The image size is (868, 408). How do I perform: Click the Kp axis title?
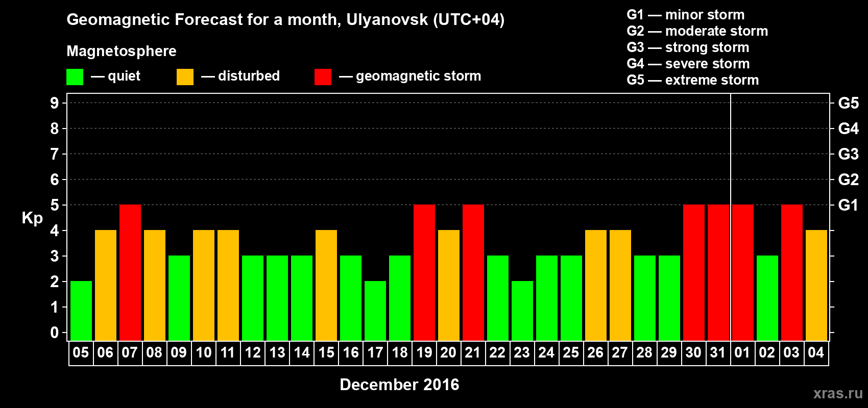[x=32, y=218]
